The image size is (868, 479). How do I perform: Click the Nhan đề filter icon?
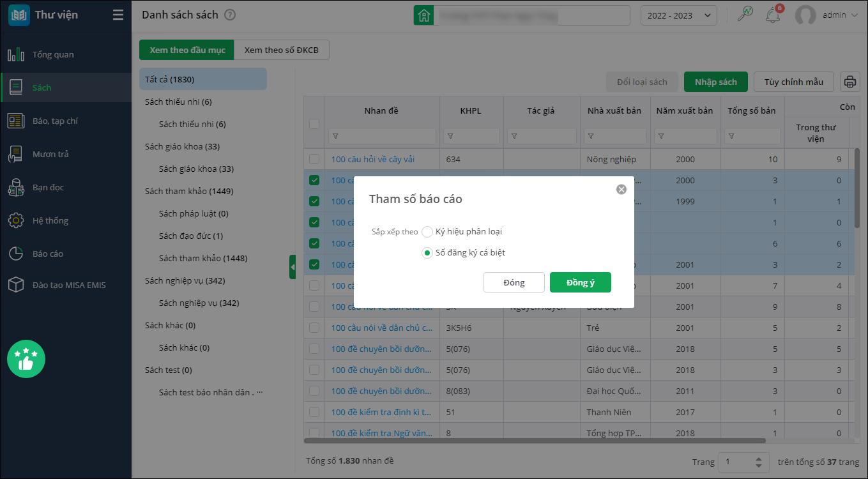point(336,136)
